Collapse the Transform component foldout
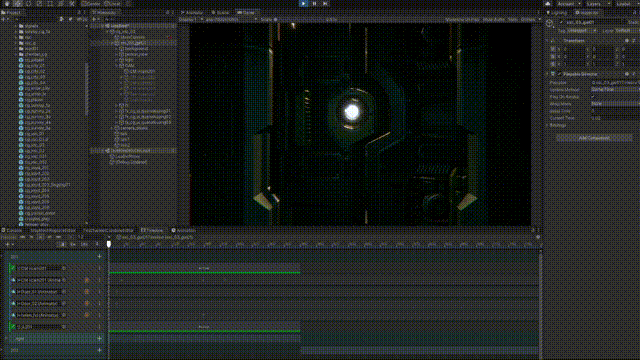The width and height of the screenshot is (640, 360). [x=548, y=40]
